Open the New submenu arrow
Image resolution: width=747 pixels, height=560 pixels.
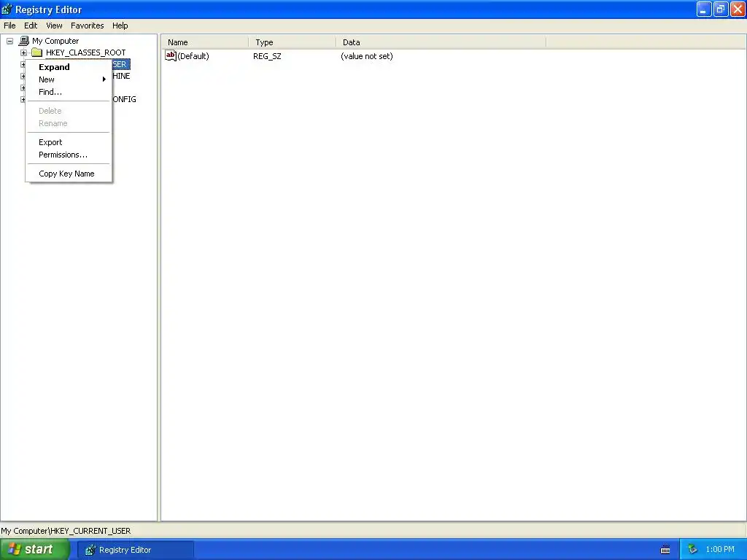104,79
